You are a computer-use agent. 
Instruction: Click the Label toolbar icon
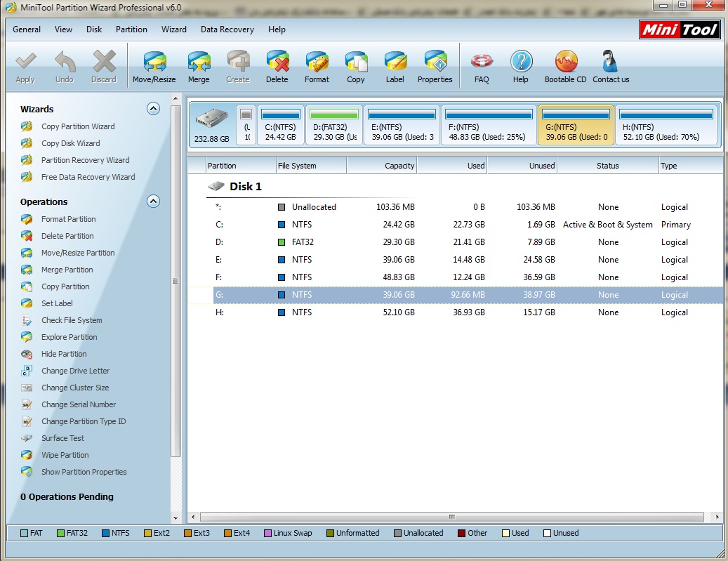(395, 62)
